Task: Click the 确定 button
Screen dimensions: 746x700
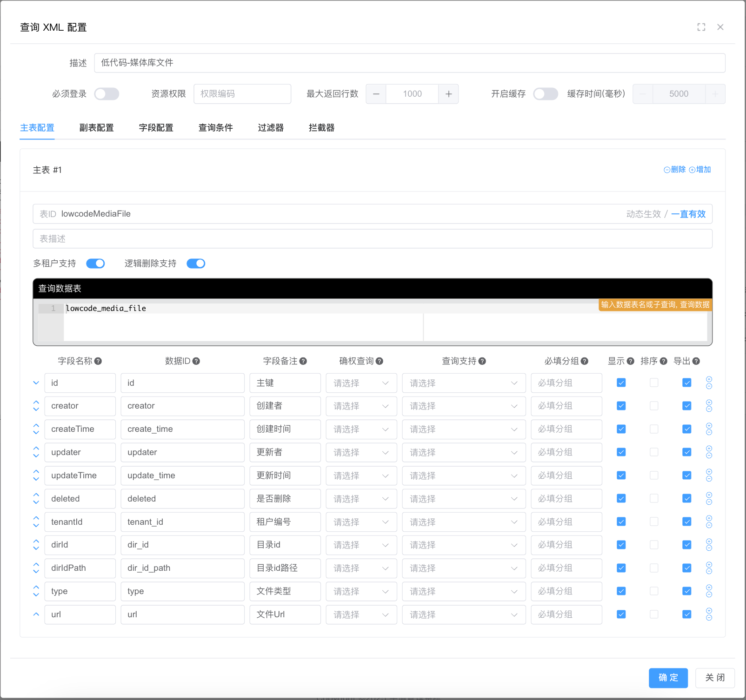Action: (x=668, y=678)
